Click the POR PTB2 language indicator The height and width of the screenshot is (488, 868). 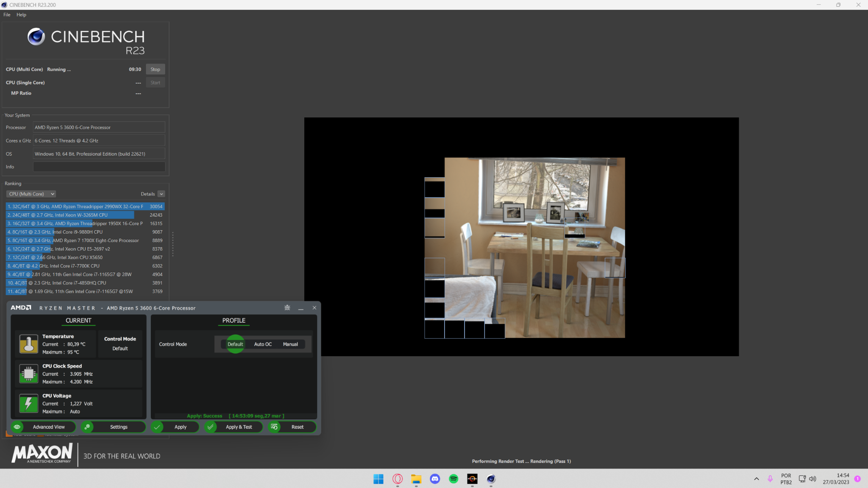(x=786, y=479)
